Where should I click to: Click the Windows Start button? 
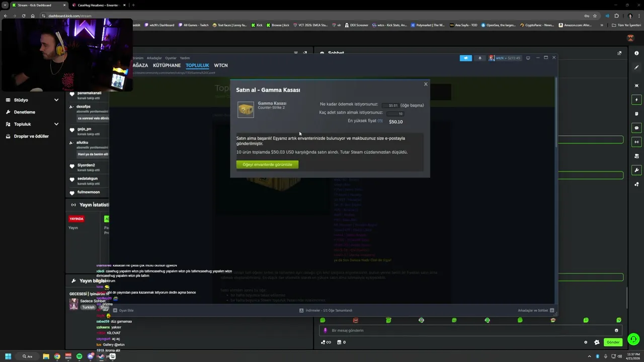8,356
